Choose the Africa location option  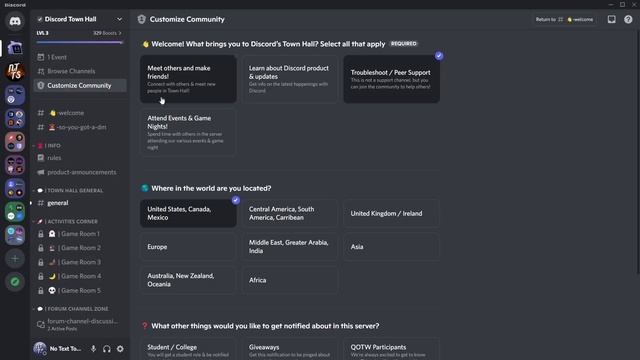point(290,280)
